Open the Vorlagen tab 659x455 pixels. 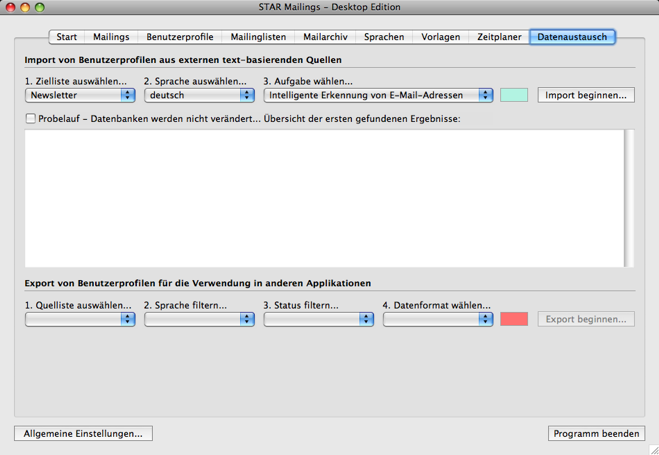click(x=440, y=37)
